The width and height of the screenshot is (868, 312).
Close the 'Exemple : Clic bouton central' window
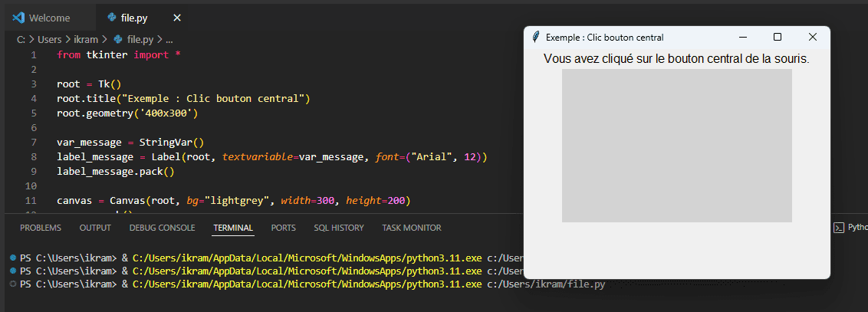click(812, 37)
